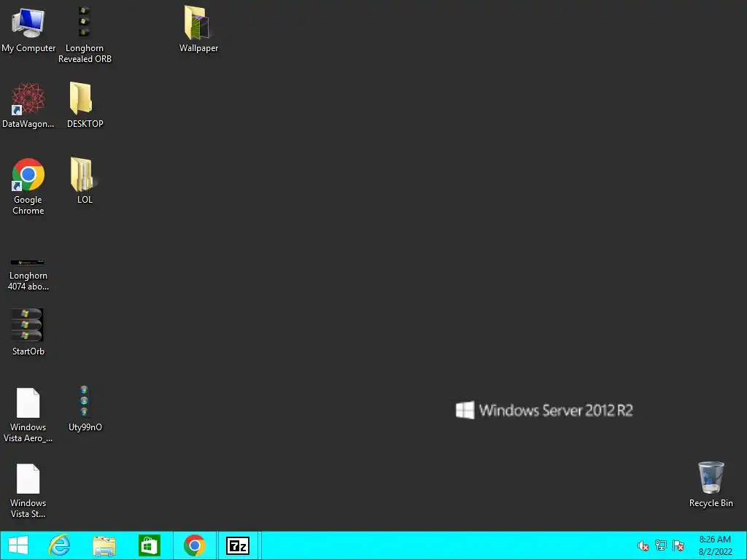747x560 pixels.
Task: Open the Windows Store taskbar icon
Action: pyautogui.click(x=149, y=545)
